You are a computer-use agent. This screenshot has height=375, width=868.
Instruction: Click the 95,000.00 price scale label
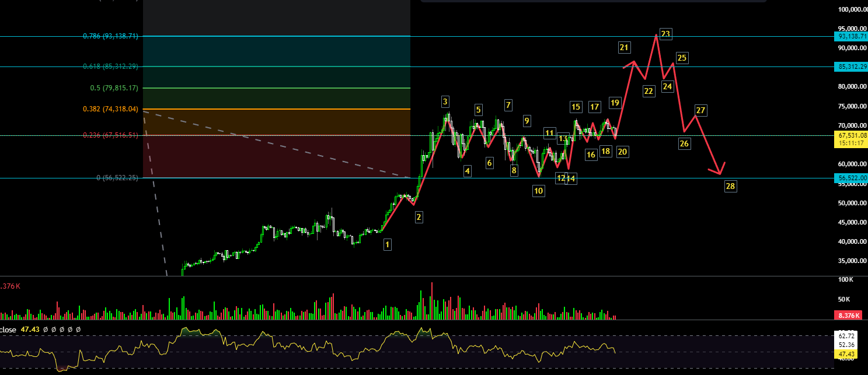click(853, 29)
